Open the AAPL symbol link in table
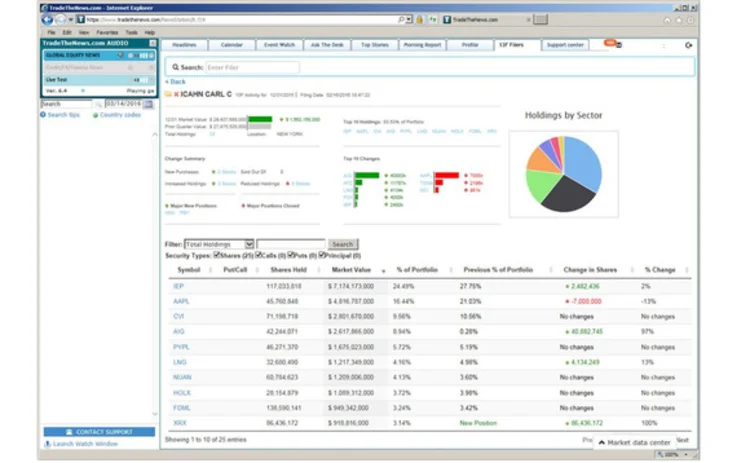This screenshot has width=750, height=463. [x=181, y=301]
